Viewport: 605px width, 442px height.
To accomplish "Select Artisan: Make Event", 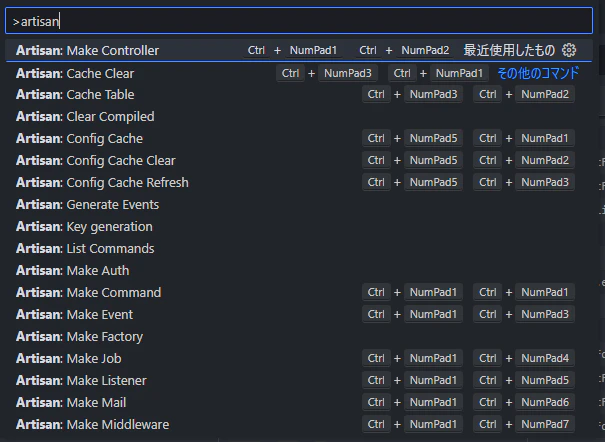I will (x=299, y=314).
